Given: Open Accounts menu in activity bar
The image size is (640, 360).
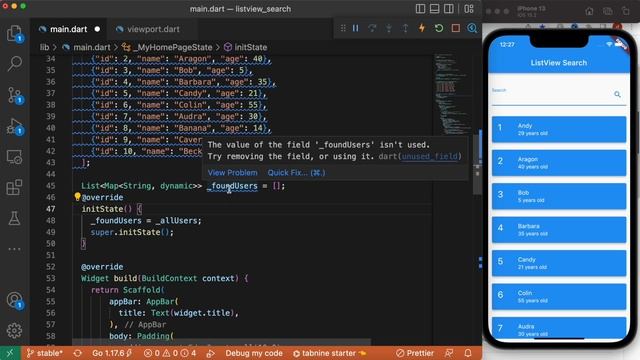Looking at the screenshot, I should click(14, 300).
